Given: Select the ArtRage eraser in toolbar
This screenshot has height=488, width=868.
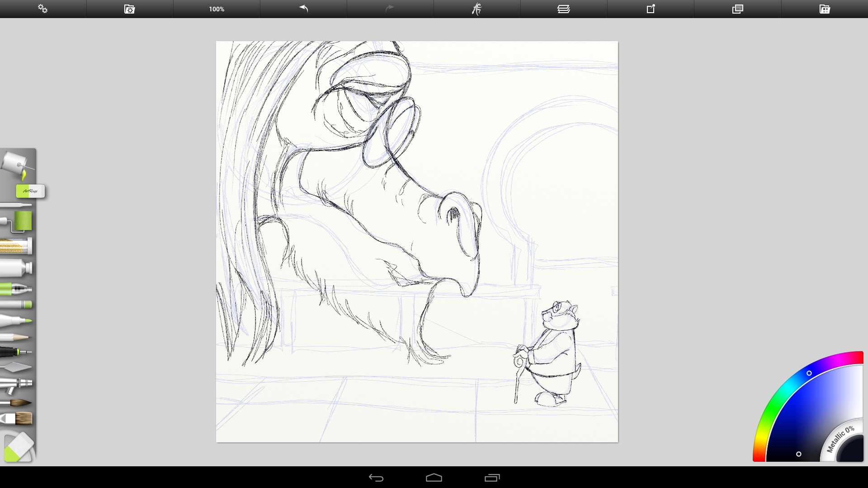Looking at the screenshot, I should [30, 191].
